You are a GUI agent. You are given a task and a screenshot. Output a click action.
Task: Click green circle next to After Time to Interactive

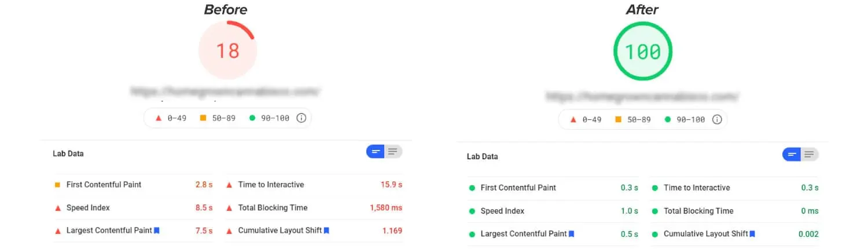tap(655, 188)
